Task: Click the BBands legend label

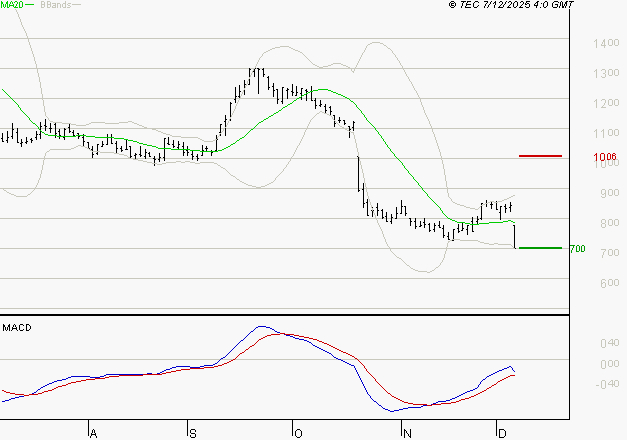Action: point(56,5)
